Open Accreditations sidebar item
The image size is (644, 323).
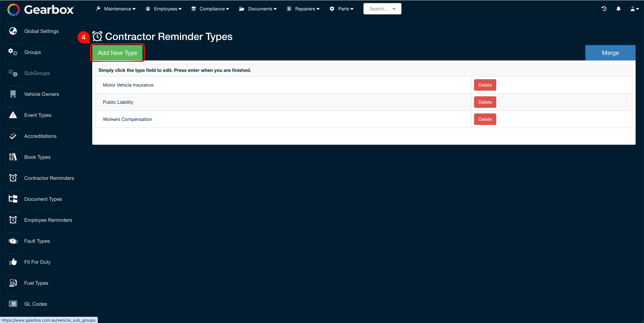click(x=40, y=136)
